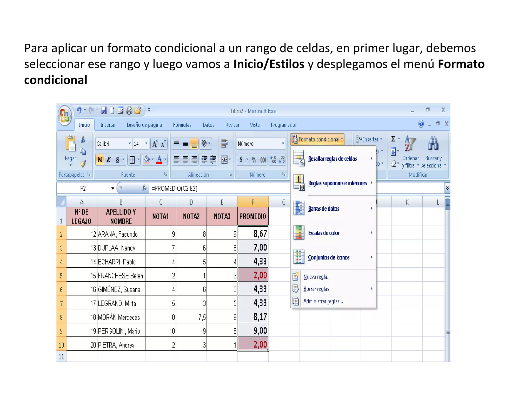The height and width of the screenshot is (399, 532).
Task: Click the increase indent icon
Action: click(x=213, y=159)
